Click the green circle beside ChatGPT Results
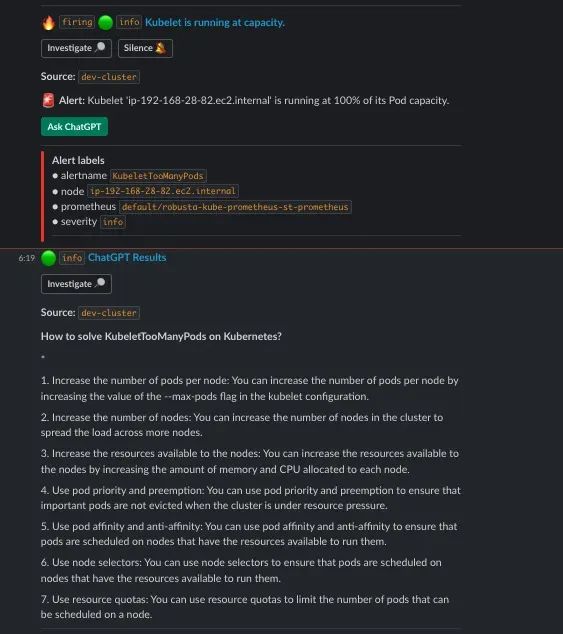 (x=49, y=258)
